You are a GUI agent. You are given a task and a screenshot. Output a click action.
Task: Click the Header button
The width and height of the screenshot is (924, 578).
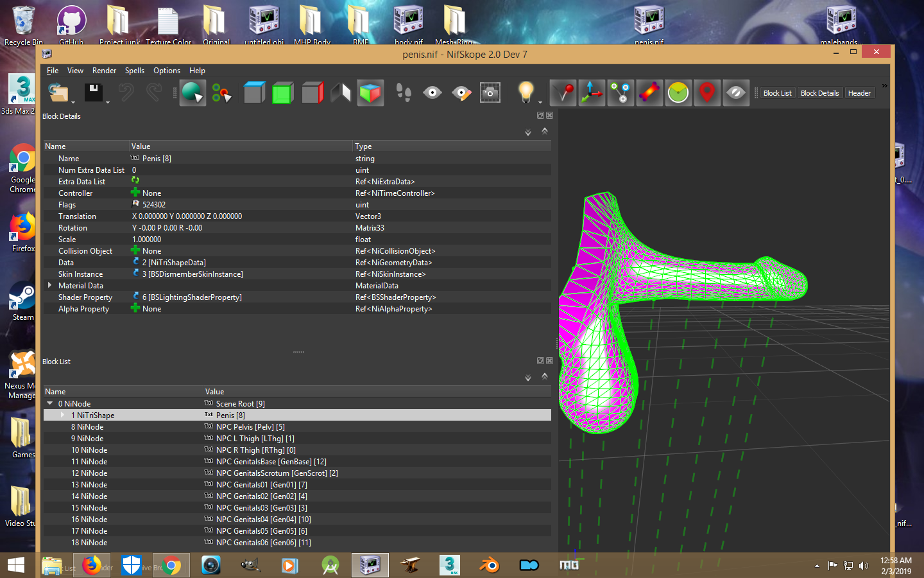[x=859, y=92]
